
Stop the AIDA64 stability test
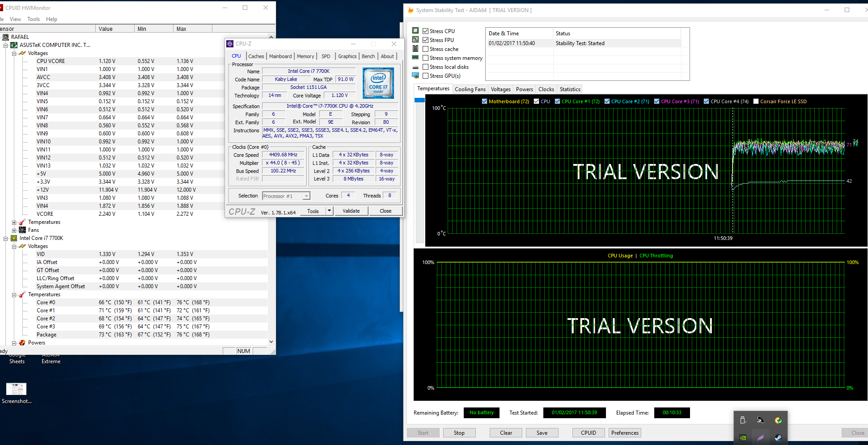pos(459,433)
